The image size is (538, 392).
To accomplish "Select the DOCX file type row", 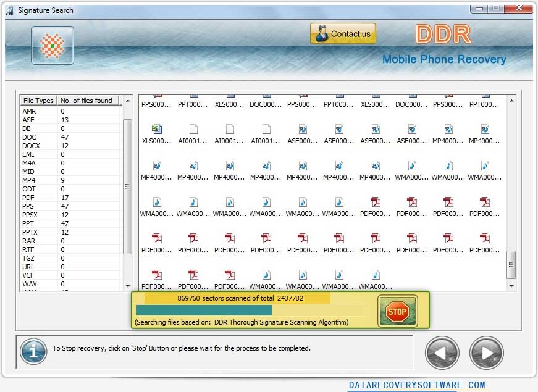I will [x=71, y=146].
